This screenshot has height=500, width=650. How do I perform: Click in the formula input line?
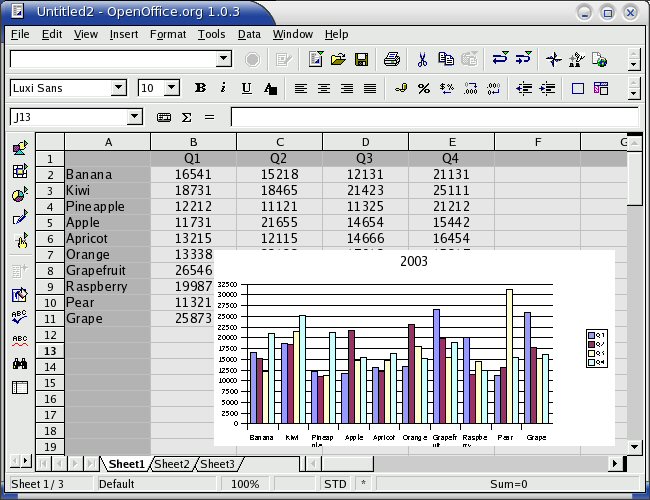pyautogui.click(x=434, y=117)
